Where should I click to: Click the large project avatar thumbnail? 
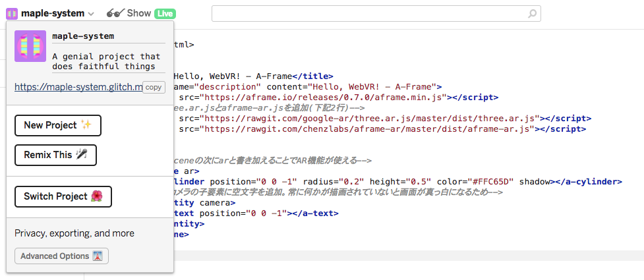coord(30,46)
